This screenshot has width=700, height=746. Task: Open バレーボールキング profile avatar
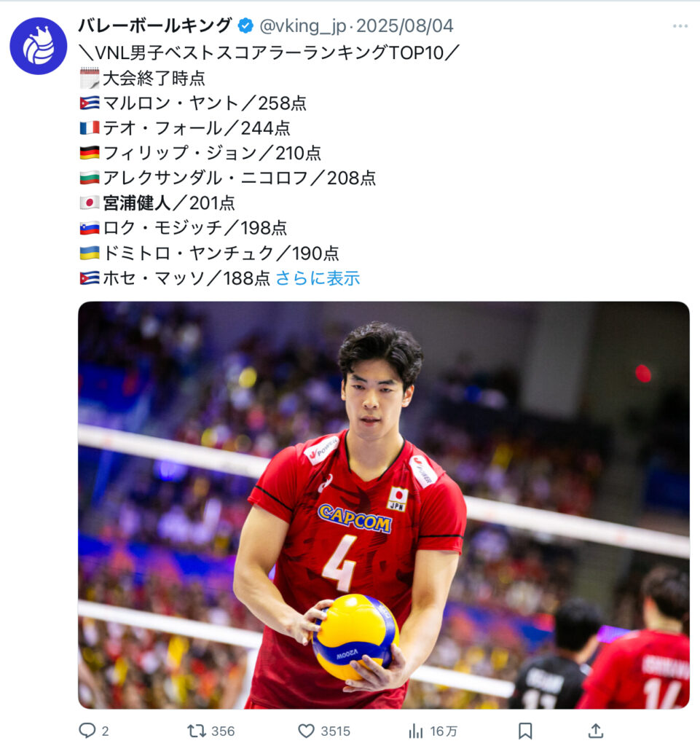[39, 46]
